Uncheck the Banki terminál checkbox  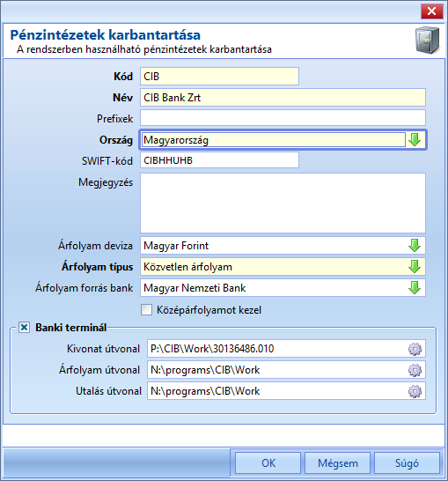[25, 328]
